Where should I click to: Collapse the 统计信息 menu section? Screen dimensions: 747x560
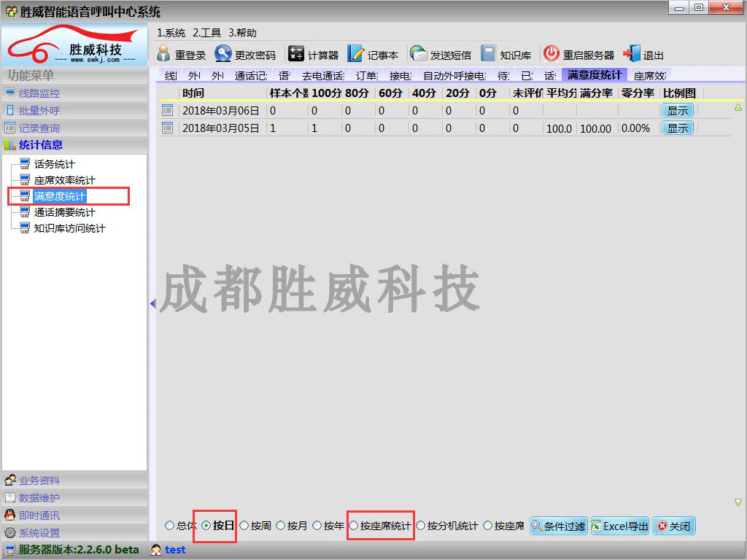coord(74,145)
